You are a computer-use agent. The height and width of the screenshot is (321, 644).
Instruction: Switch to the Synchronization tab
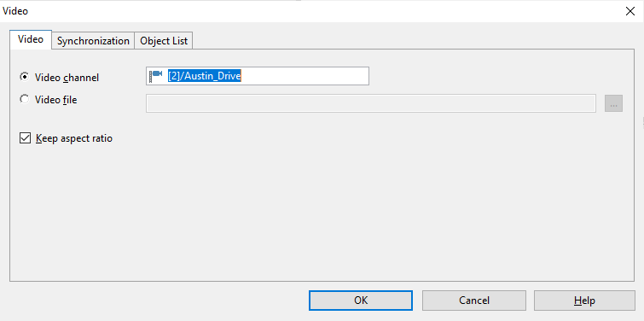[93, 41]
